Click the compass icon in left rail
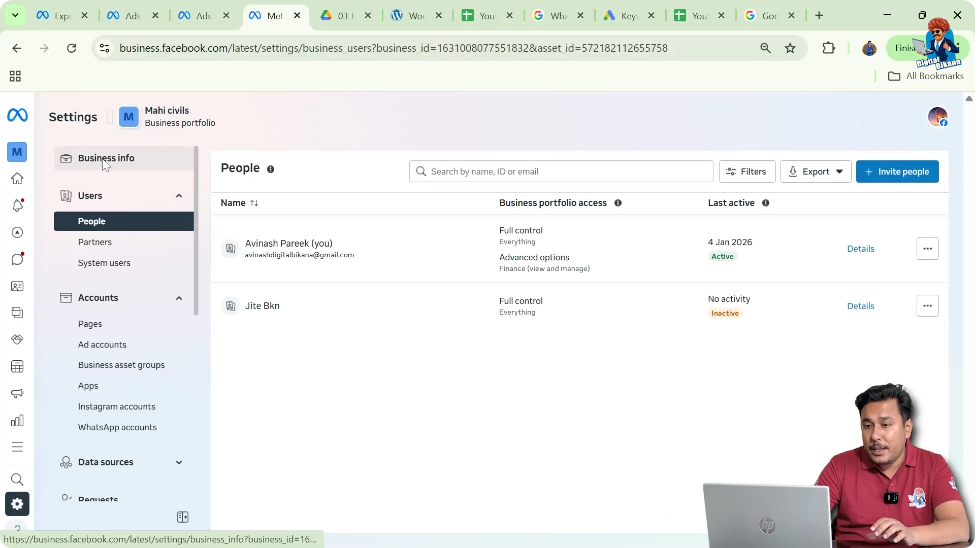Screen dimensions: 978x548 17,233
